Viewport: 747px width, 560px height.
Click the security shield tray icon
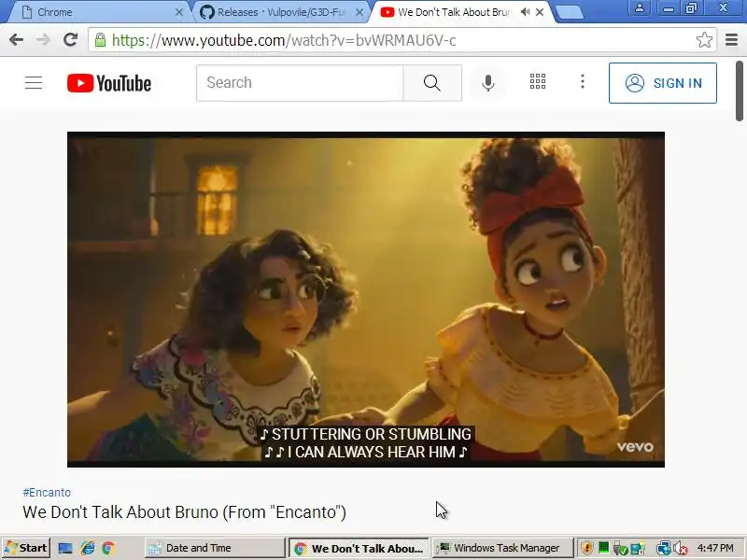(x=588, y=549)
